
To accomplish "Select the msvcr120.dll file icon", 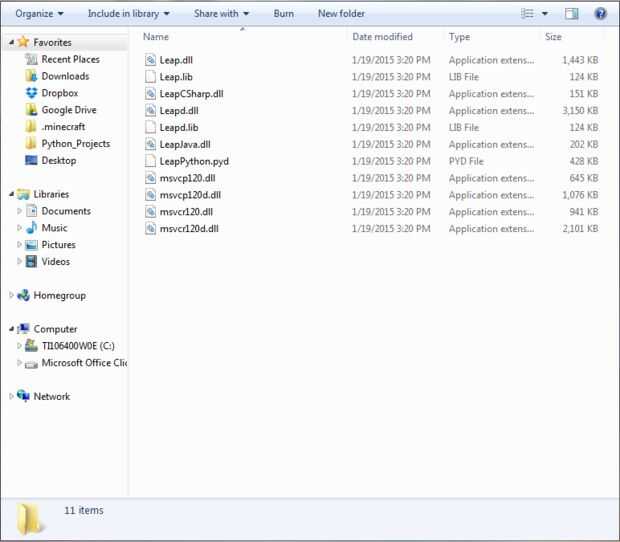I will click(x=150, y=212).
